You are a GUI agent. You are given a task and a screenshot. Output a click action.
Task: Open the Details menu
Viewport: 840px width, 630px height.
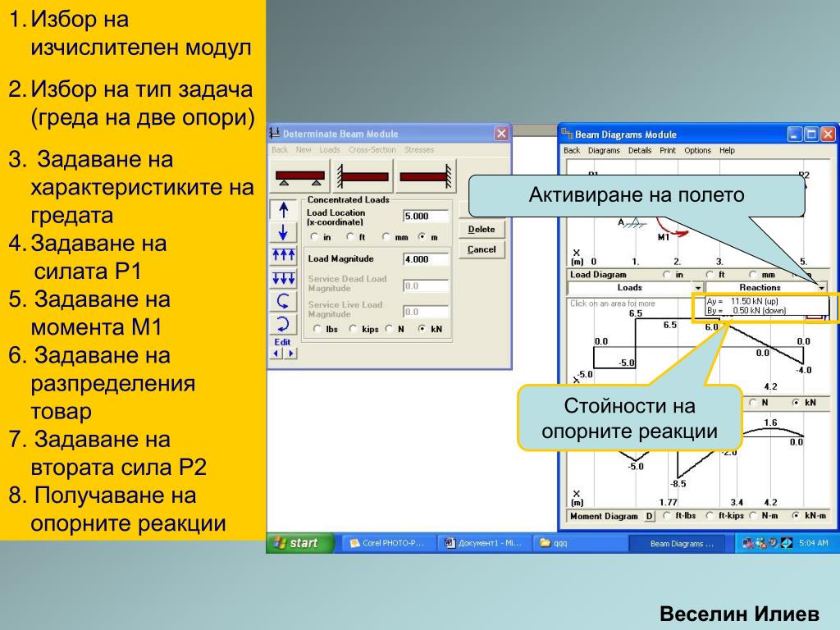point(640,151)
